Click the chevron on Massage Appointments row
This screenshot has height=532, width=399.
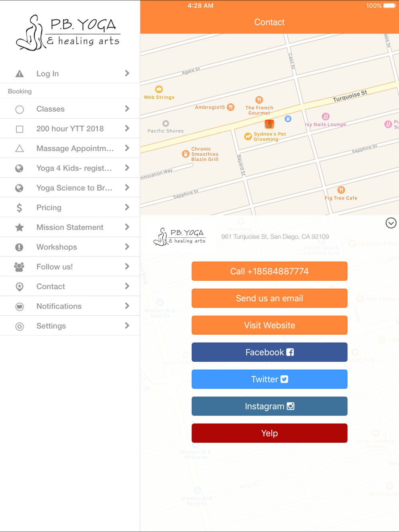click(127, 148)
